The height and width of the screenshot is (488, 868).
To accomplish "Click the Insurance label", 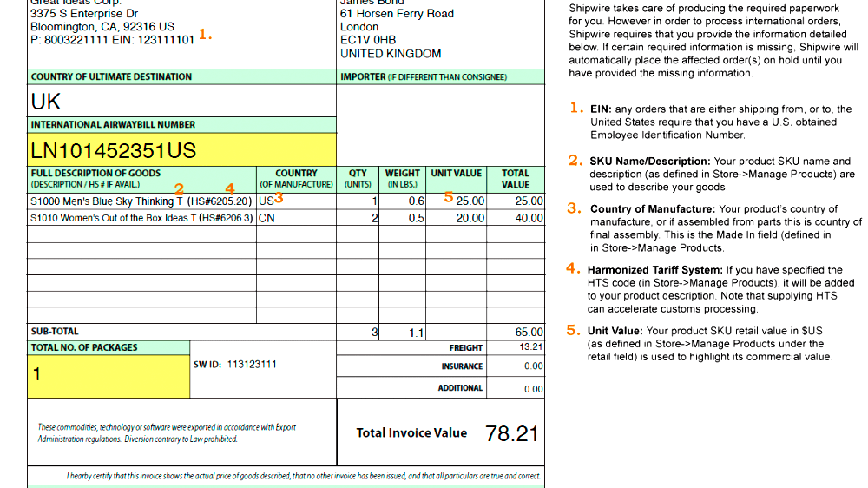I will point(462,366).
